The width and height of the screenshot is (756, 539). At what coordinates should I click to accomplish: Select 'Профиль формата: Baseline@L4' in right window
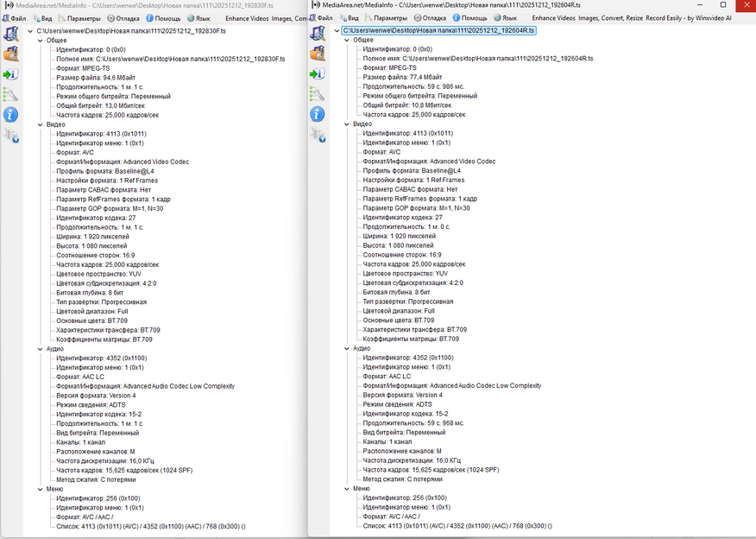[412, 171]
